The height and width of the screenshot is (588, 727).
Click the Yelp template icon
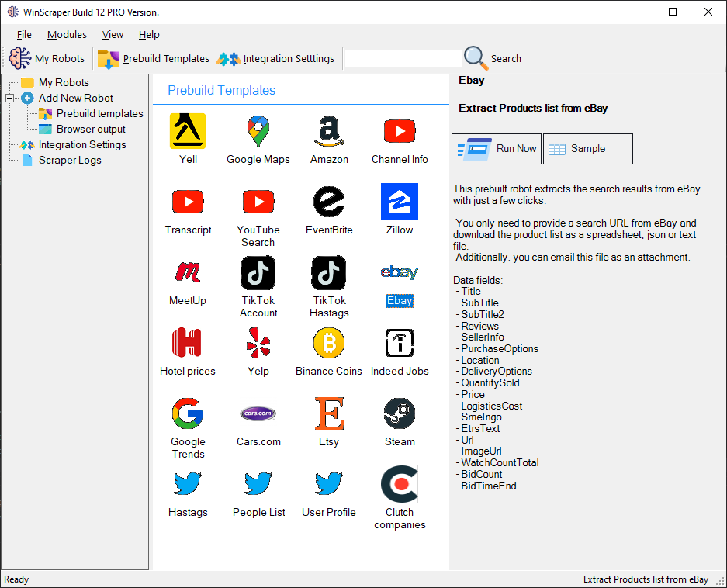258,343
